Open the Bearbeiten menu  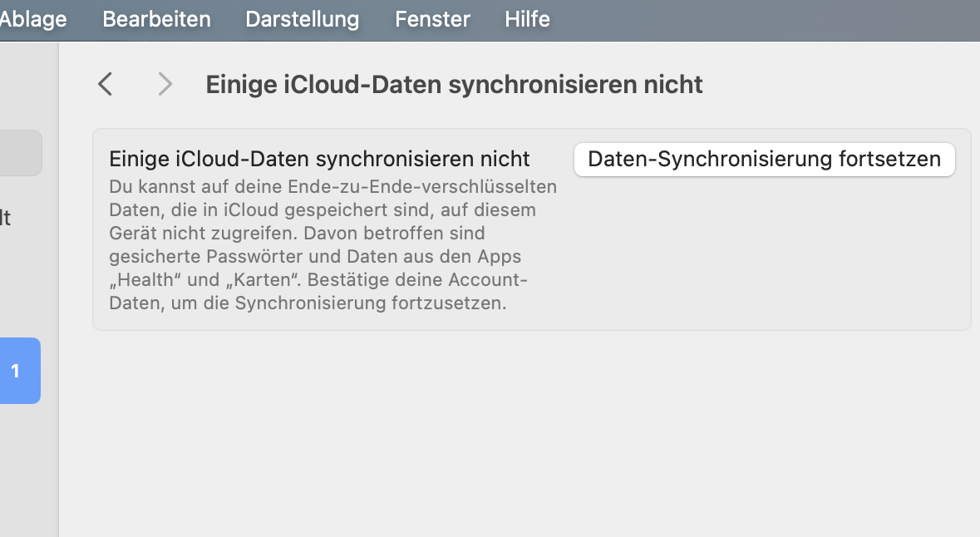pyautogui.click(x=156, y=19)
